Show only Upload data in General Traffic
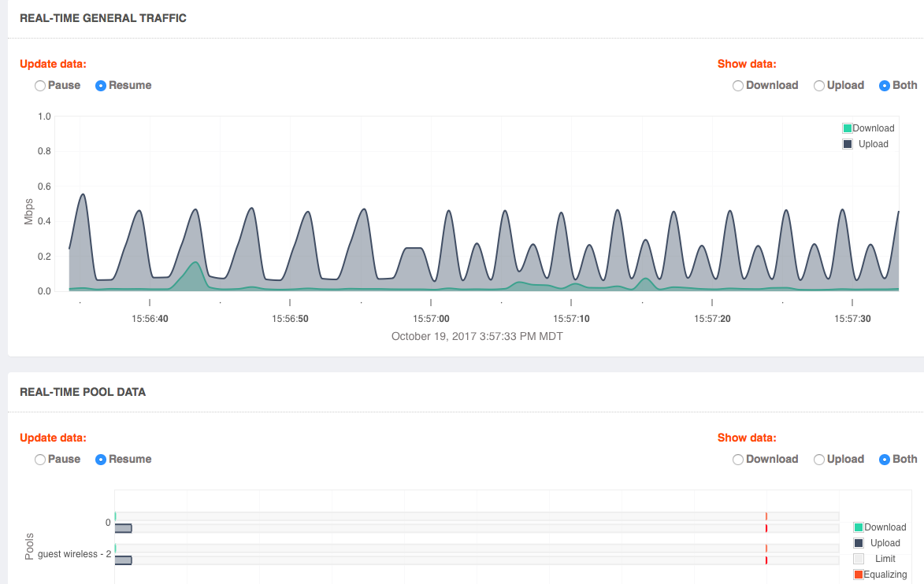924x584 pixels. [819, 86]
